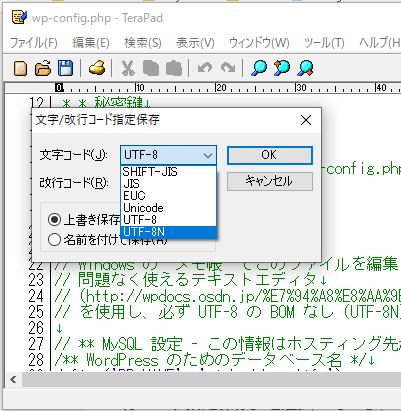Open the 編集(E) menu
The width and height of the screenshot is (401, 411).
click(91, 43)
